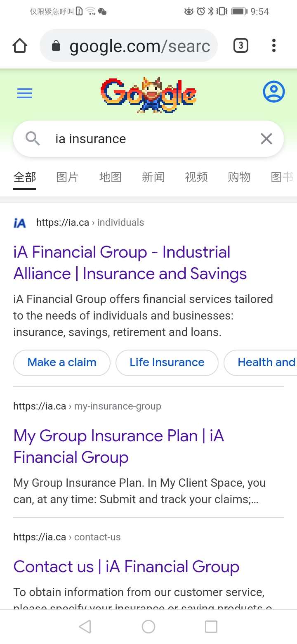
Task: Open Chrome's three-dot overflow menu
Action: tap(273, 45)
